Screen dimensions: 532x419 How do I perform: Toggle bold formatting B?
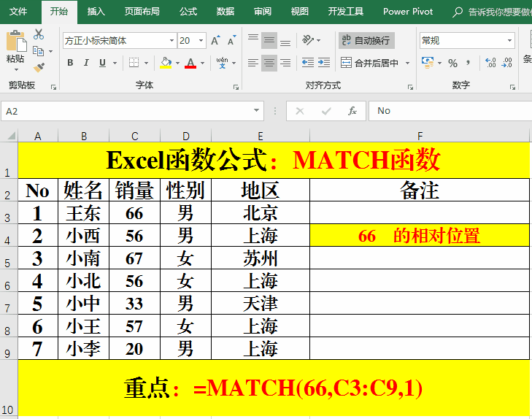tap(70, 63)
